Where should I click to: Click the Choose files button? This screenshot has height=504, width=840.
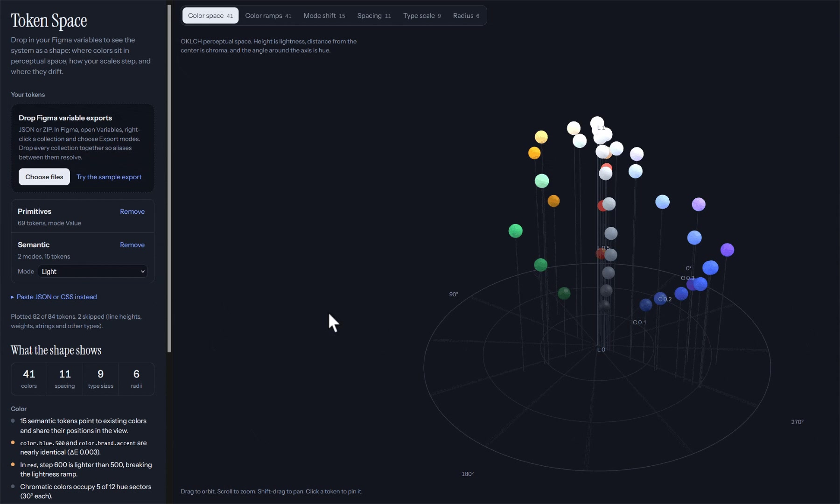coord(44,177)
